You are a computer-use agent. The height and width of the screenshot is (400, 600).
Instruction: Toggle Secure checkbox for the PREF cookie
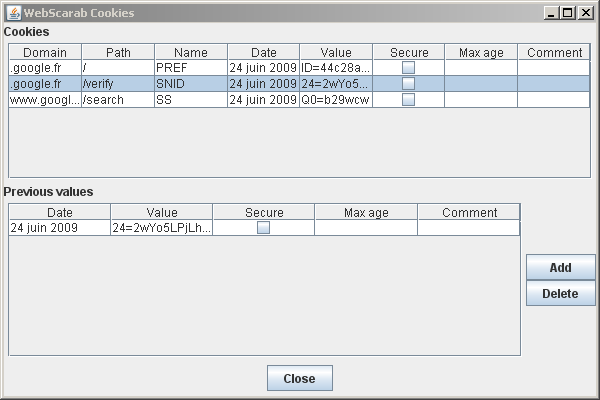coord(408,68)
